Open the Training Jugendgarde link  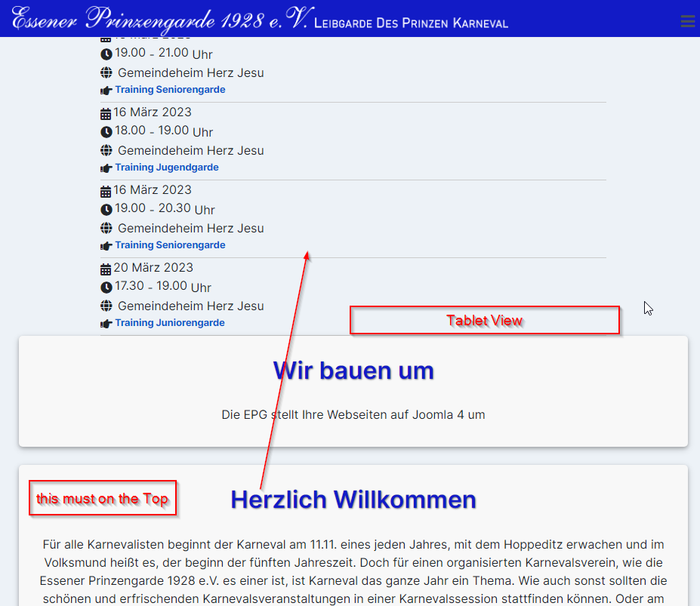[x=167, y=168]
